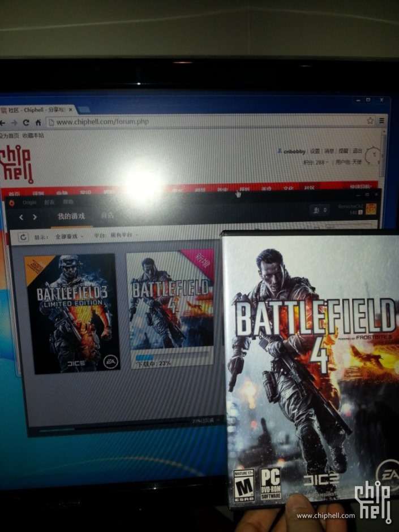The width and height of the screenshot is (399, 532).
Task: Click the Chiphell user avatar image
Action: [x=373, y=157]
